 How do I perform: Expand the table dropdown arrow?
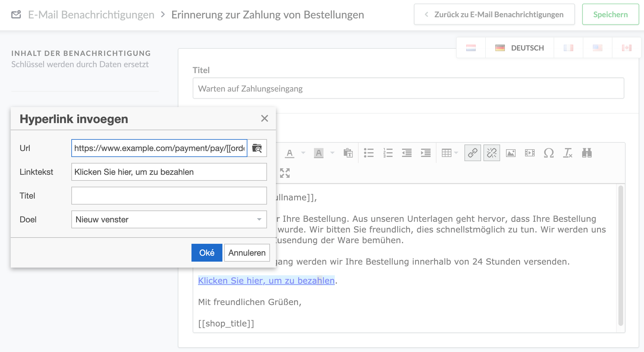pos(456,153)
